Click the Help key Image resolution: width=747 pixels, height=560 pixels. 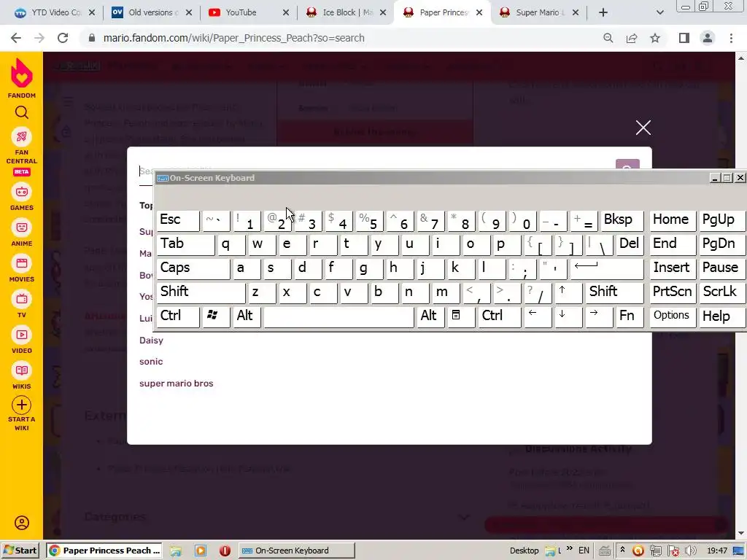721,316
